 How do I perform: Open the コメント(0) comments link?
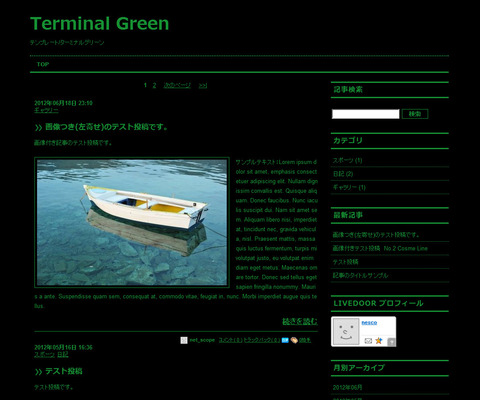[x=230, y=340]
